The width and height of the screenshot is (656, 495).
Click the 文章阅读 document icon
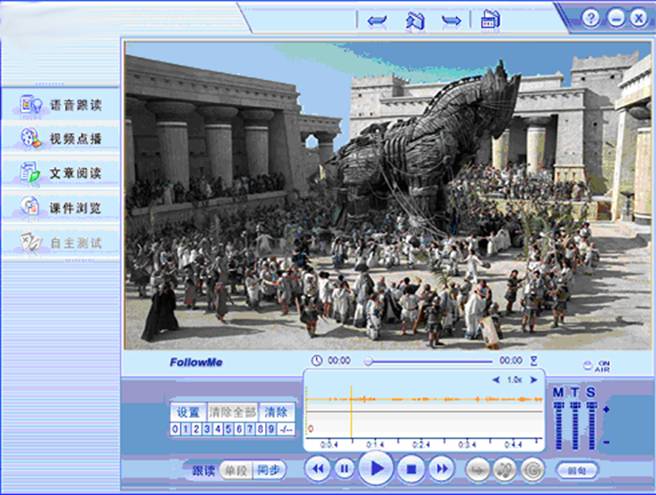[31, 173]
